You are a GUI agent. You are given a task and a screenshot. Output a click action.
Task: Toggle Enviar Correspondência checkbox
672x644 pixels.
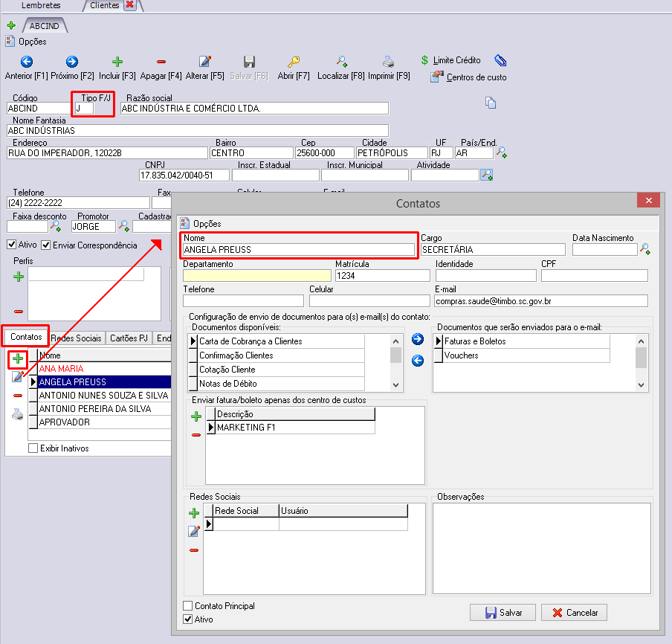coord(46,245)
